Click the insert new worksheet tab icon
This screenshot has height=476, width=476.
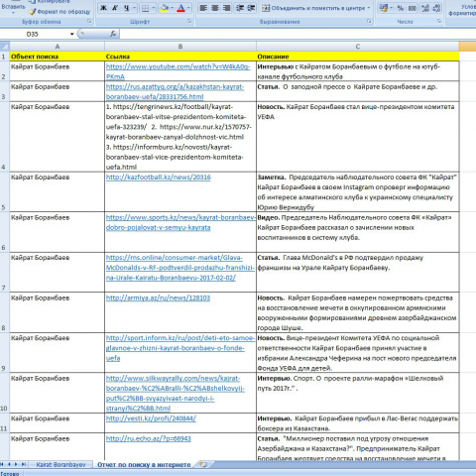point(203,464)
